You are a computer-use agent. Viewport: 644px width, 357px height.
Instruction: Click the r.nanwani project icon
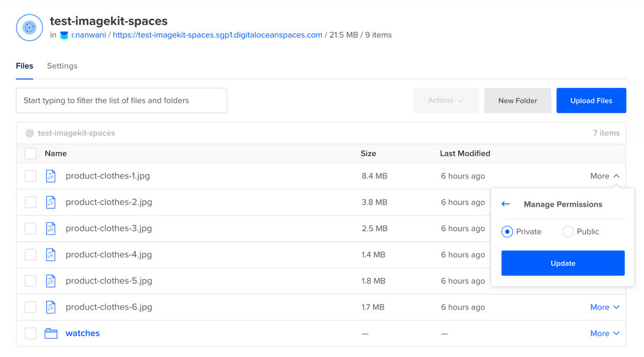tap(64, 35)
